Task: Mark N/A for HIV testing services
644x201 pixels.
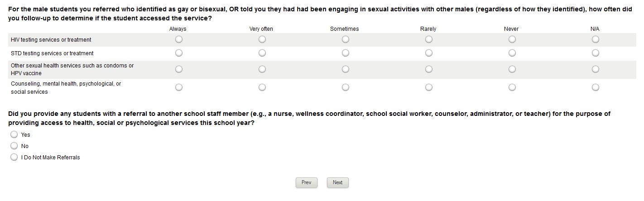Action: point(596,40)
